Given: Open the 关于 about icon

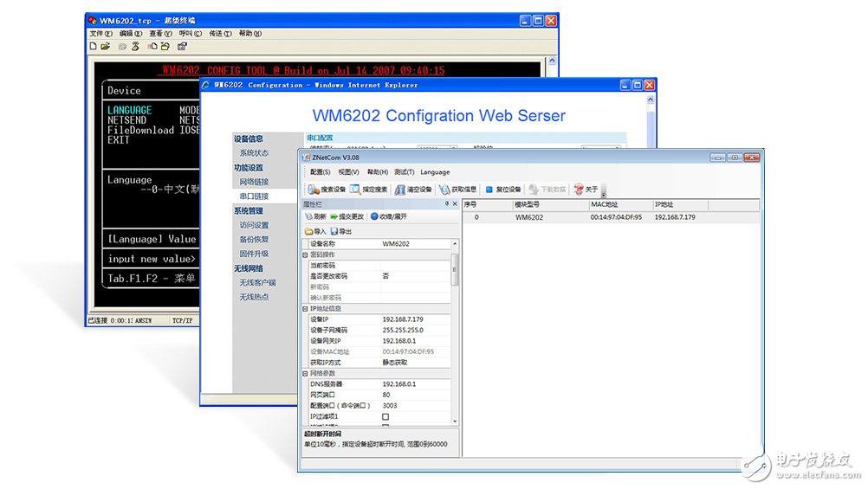Looking at the screenshot, I should point(578,190).
